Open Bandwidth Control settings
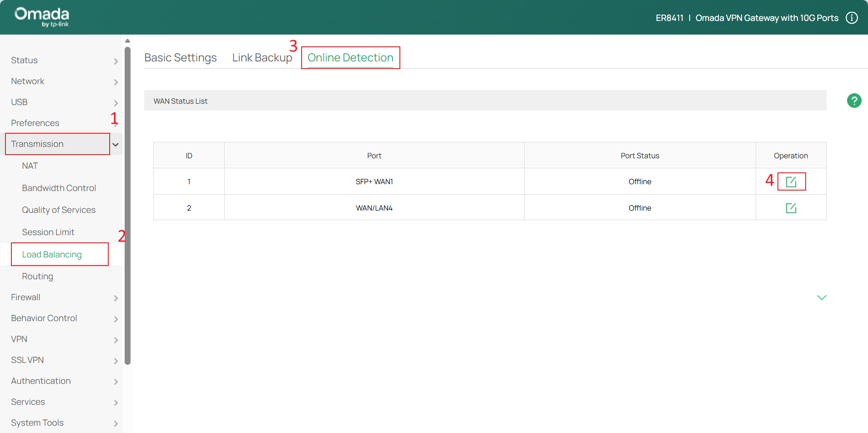 coord(59,188)
